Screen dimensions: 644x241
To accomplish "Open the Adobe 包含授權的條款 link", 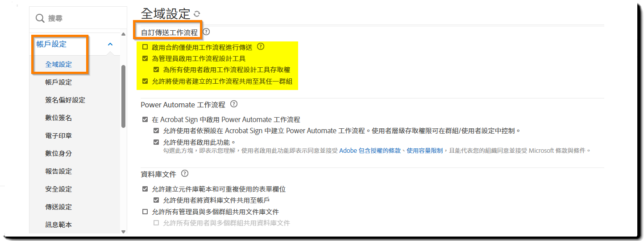I will pyautogui.click(x=370, y=151).
